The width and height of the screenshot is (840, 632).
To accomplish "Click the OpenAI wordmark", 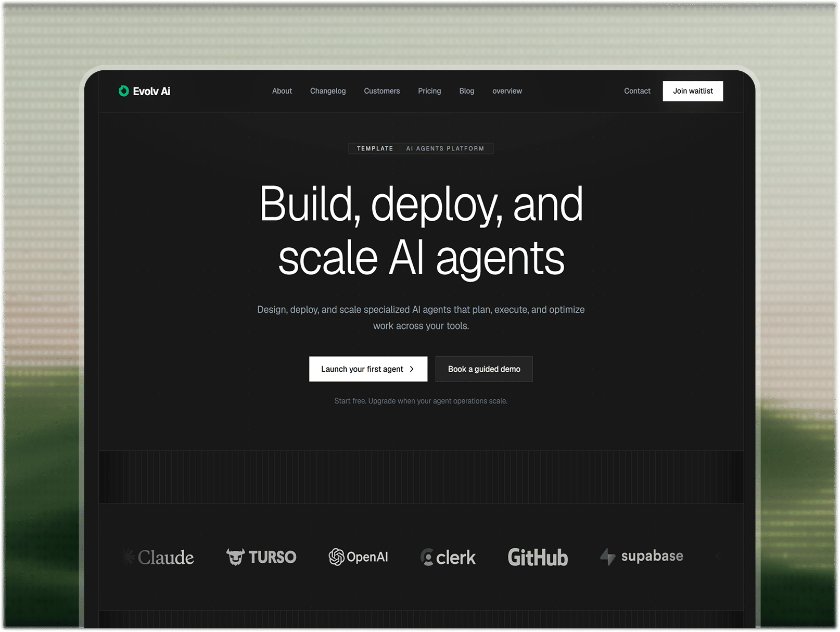I will [x=367, y=557].
